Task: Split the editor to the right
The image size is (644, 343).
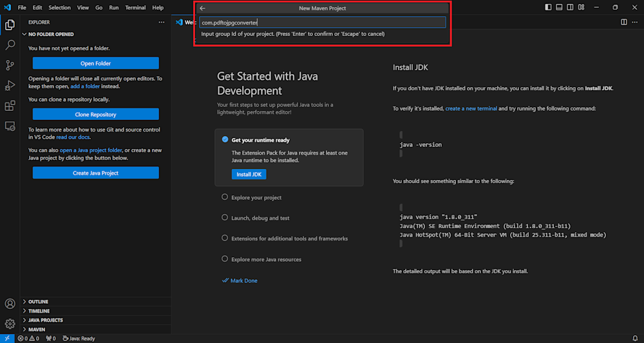Action: click(x=624, y=22)
